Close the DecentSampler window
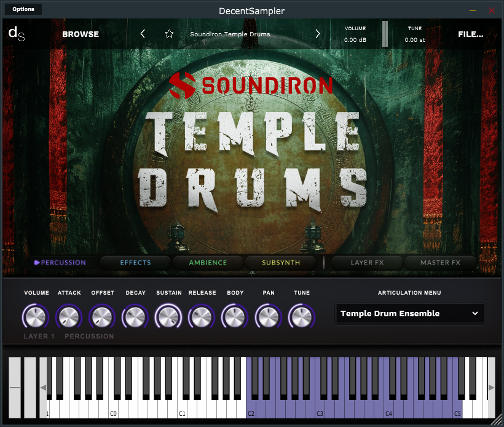 [492, 10]
